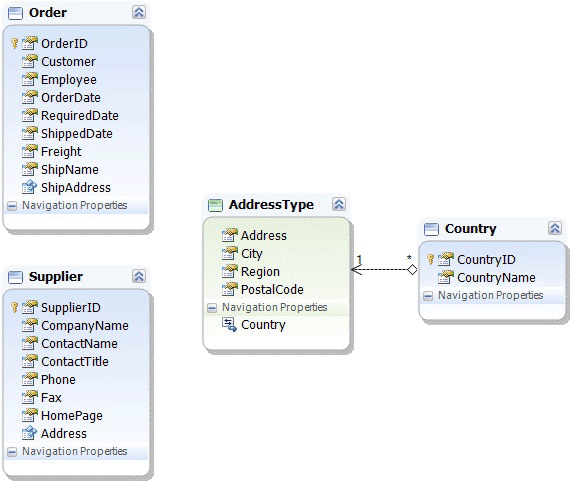Select the OrderID property text
This screenshot has height=482, width=572.
point(64,43)
